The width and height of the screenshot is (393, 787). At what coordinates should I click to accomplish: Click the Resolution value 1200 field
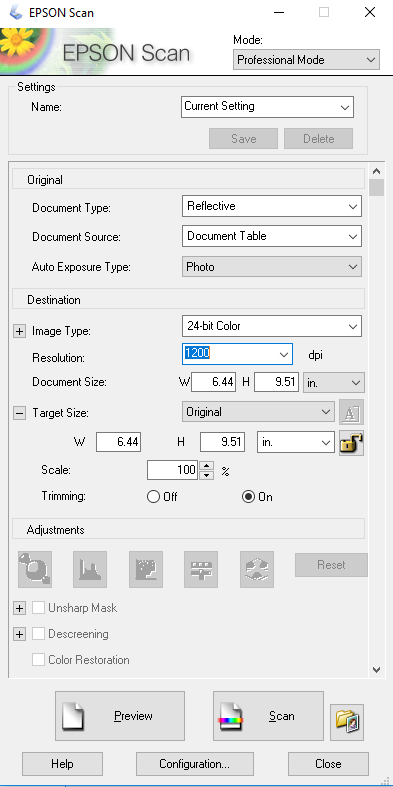(x=229, y=354)
